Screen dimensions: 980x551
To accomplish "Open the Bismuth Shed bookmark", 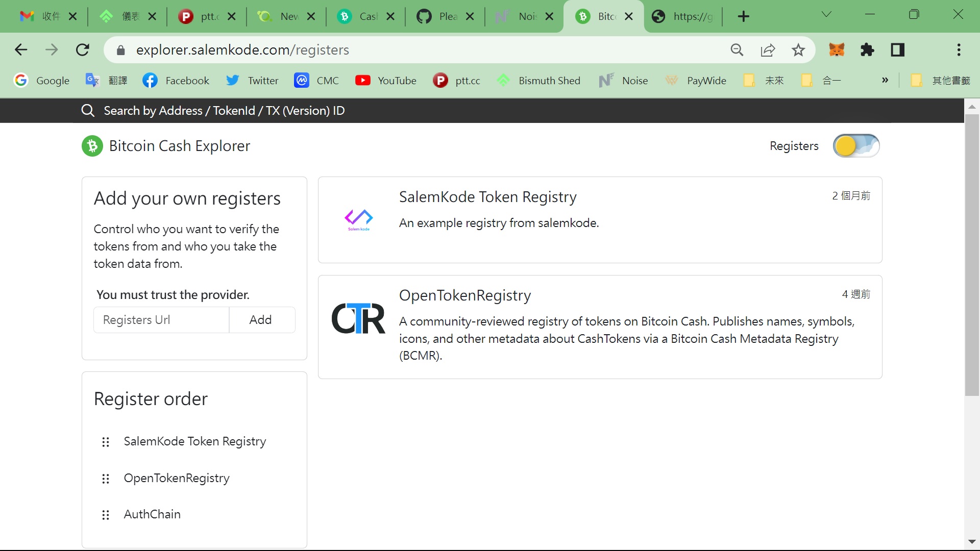I will point(538,81).
